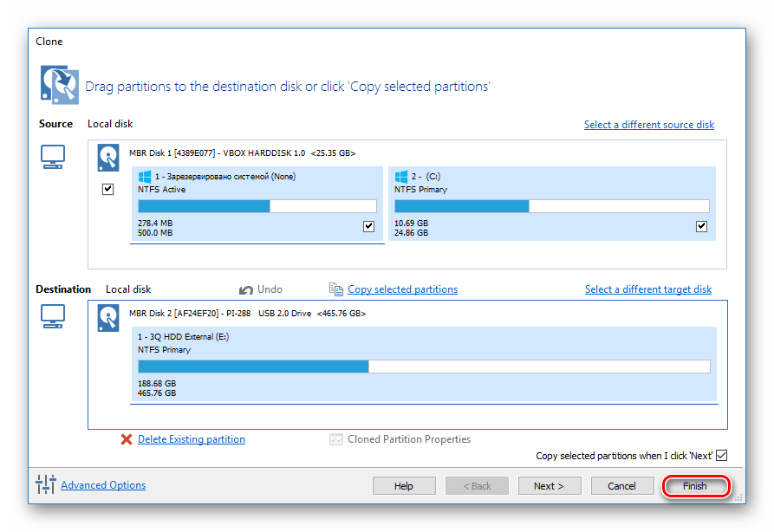Uncheck the MBR Disk 1 whole-disk checkbox
The height and width of the screenshot is (532, 774).
coord(108,189)
